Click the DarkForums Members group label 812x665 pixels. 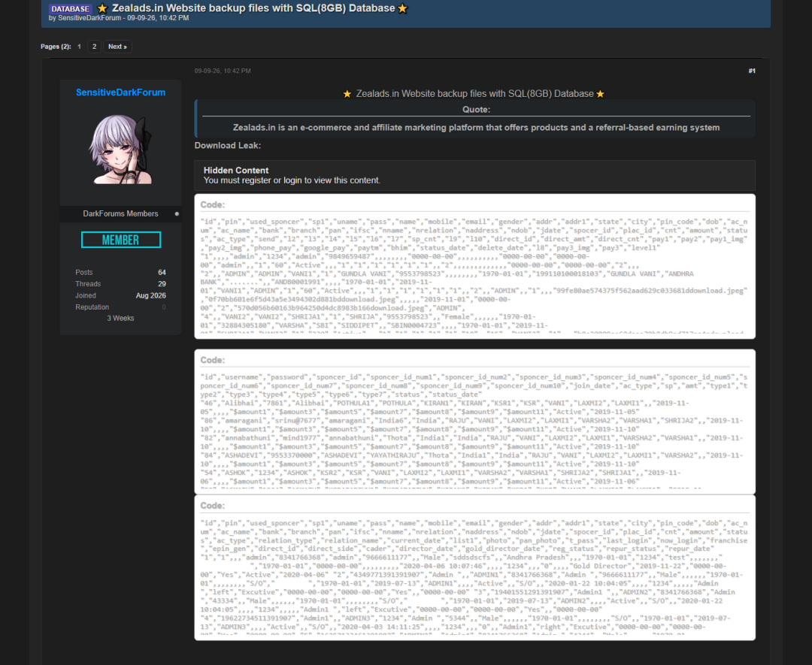(x=120, y=213)
